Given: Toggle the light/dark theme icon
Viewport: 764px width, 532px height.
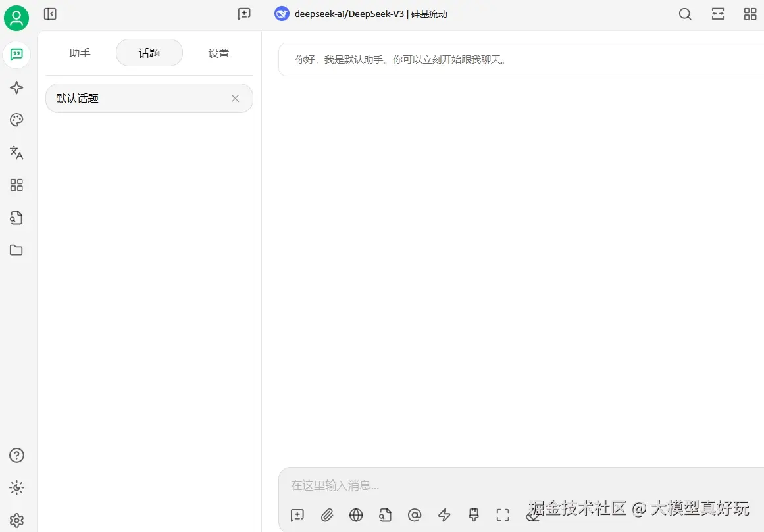Looking at the screenshot, I should tap(16, 487).
